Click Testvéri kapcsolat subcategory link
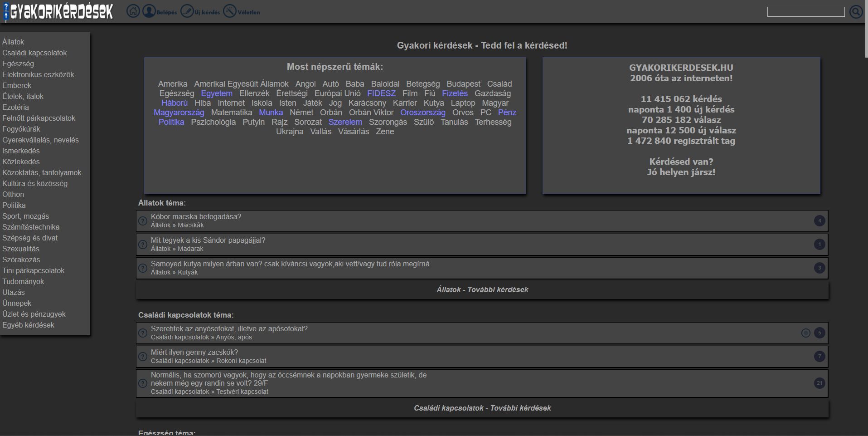Image resolution: width=868 pixels, height=436 pixels. pos(242,392)
